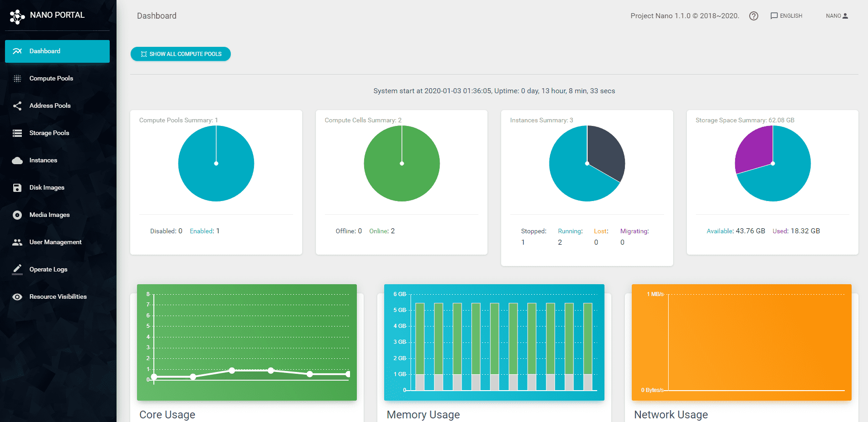Open User Management in the sidebar

[56, 242]
